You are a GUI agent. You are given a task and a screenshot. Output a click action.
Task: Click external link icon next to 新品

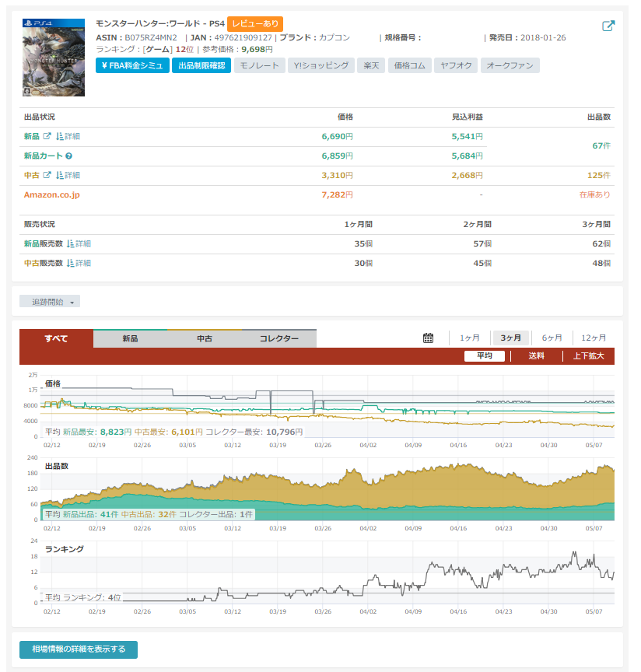(47, 136)
